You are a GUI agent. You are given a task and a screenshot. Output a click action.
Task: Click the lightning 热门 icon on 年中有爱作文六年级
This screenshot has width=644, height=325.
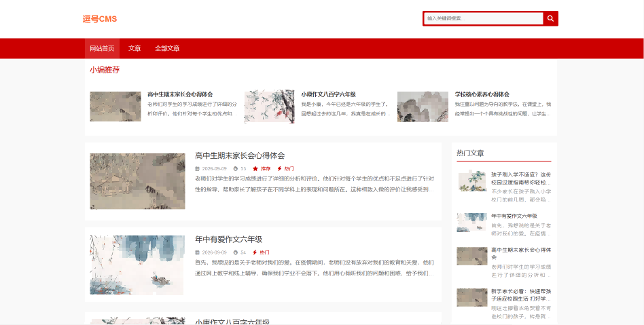click(x=255, y=252)
